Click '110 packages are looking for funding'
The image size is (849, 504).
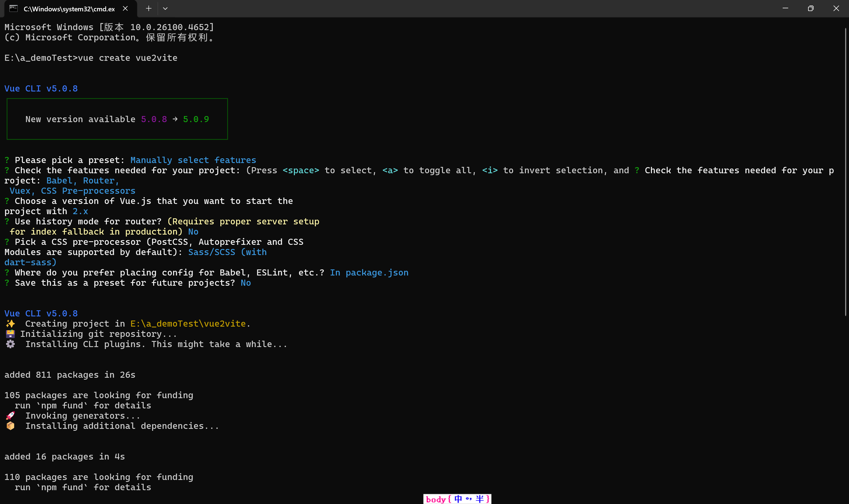click(x=99, y=477)
